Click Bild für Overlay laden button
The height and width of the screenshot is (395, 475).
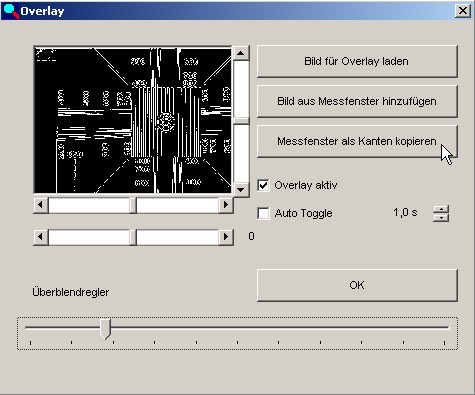(x=357, y=61)
